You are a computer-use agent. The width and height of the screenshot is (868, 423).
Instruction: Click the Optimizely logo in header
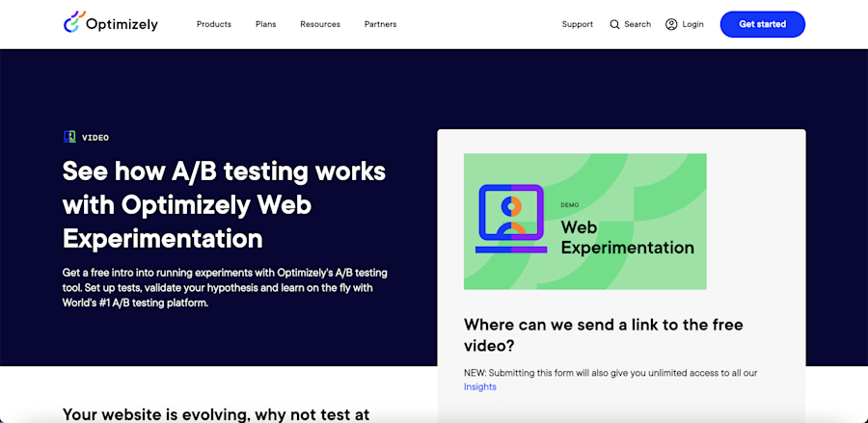pos(111,23)
